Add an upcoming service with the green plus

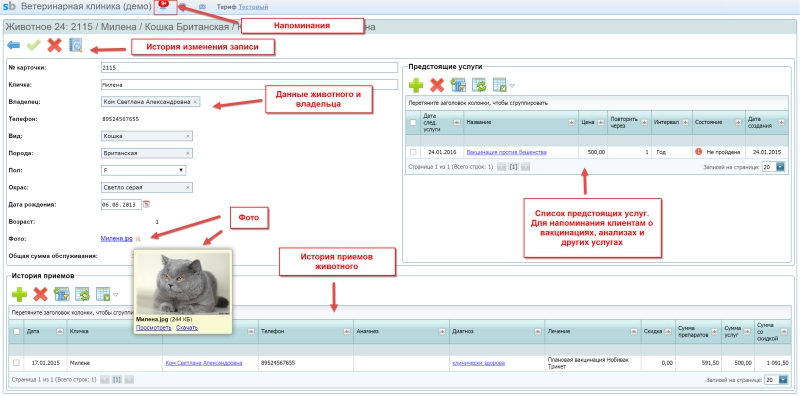[x=416, y=85]
